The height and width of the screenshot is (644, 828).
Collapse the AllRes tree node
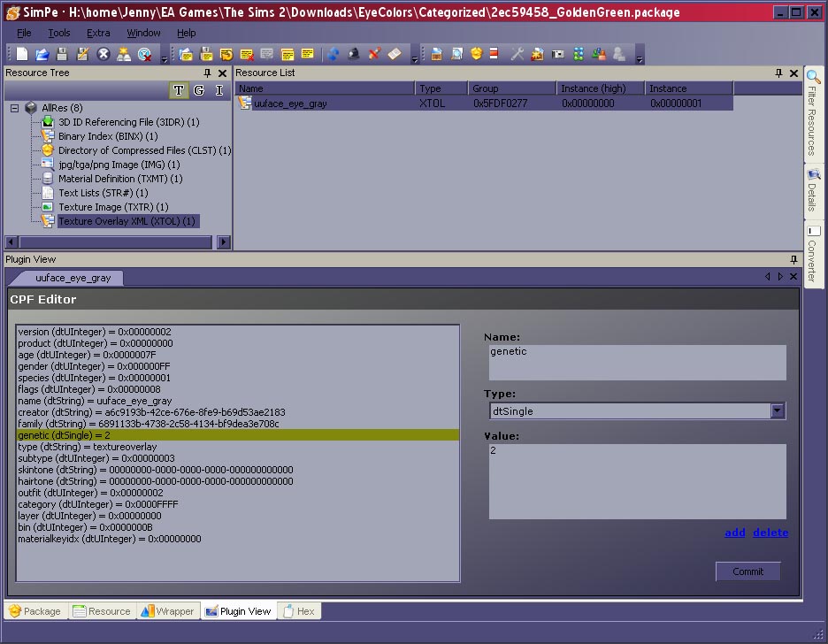pyautogui.click(x=15, y=108)
